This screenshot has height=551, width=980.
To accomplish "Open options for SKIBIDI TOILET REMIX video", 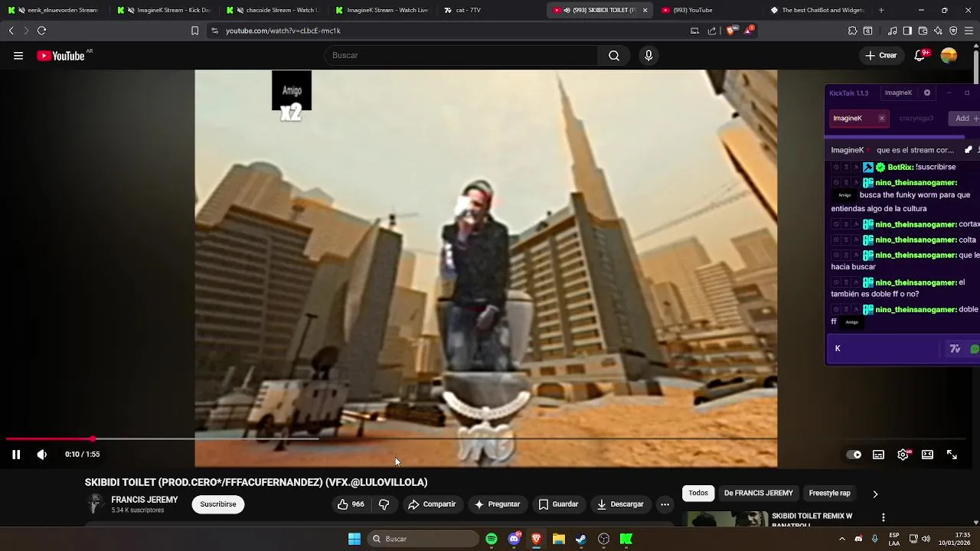I will tap(883, 517).
